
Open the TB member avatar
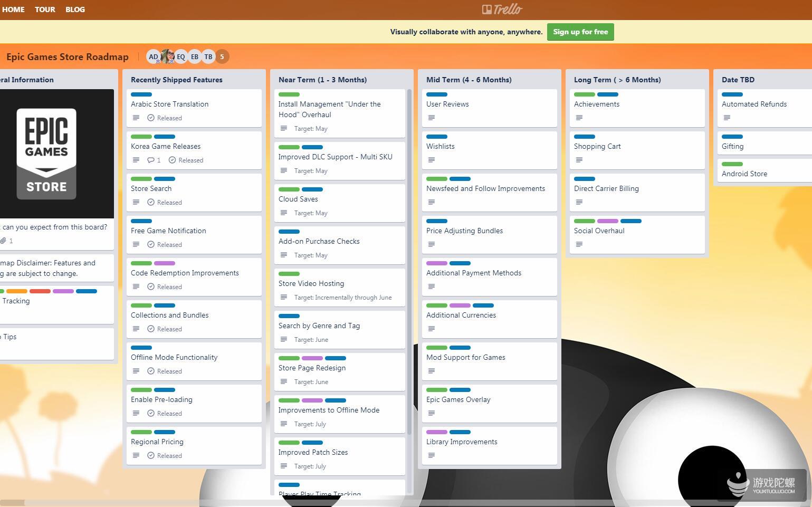[208, 56]
